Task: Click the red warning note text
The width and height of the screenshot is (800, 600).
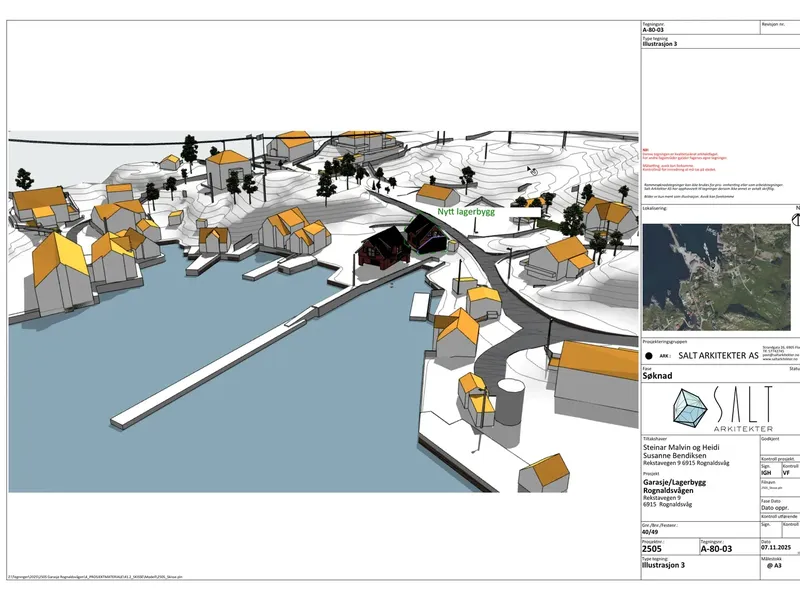Action: pyautogui.click(x=685, y=160)
